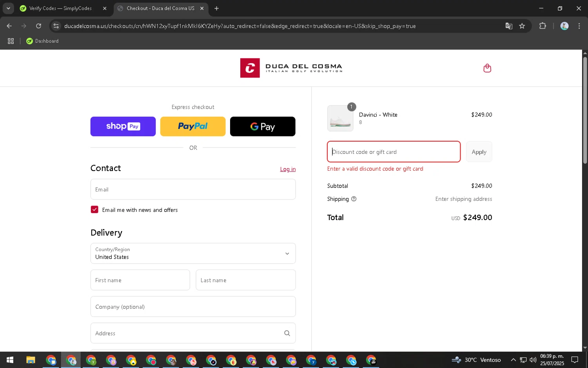Image resolution: width=588 pixels, height=368 pixels.
Task: Close the Checkout Duca del Cosma tab
Action: point(202,8)
